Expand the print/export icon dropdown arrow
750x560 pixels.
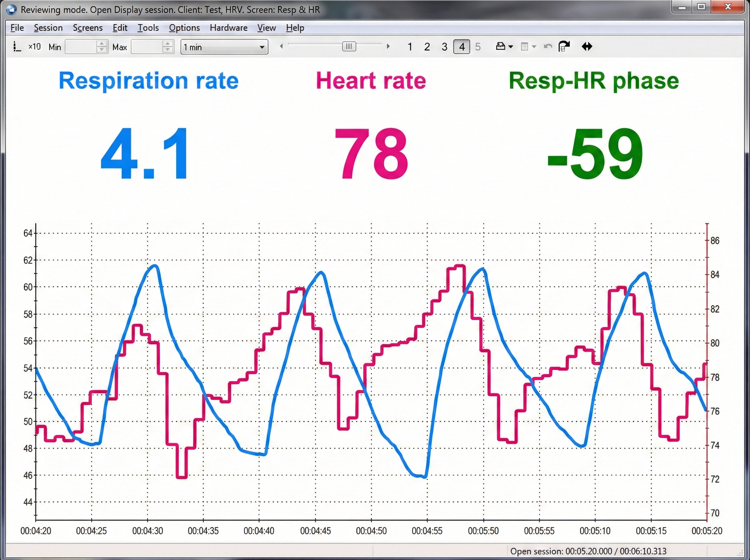click(511, 47)
